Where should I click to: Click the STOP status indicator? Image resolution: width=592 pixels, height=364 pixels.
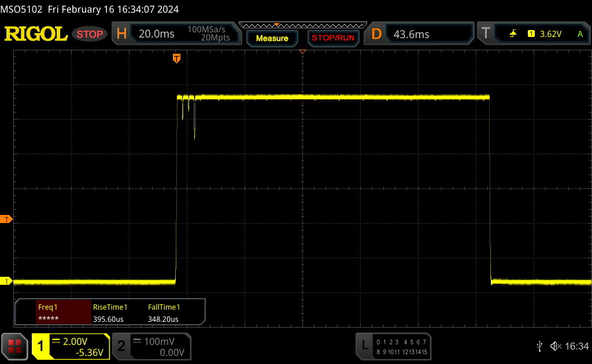coord(90,34)
